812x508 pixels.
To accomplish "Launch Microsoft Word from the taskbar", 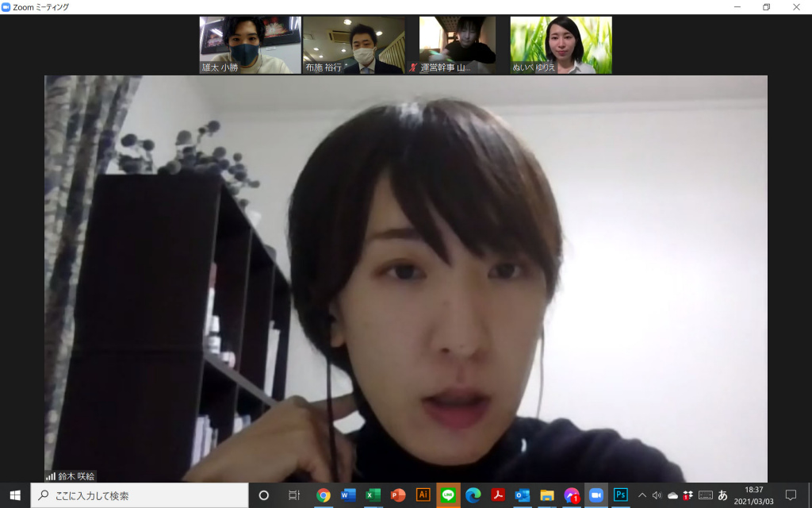I will point(348,495).
